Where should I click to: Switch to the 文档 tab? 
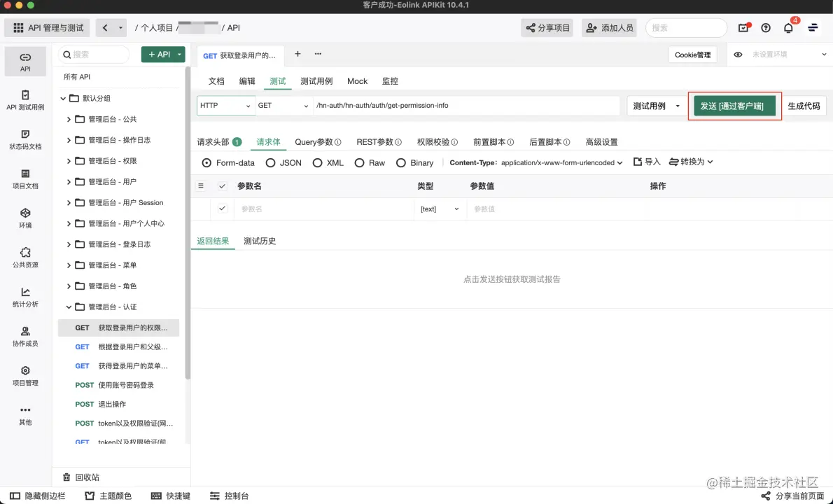point(216,81)
